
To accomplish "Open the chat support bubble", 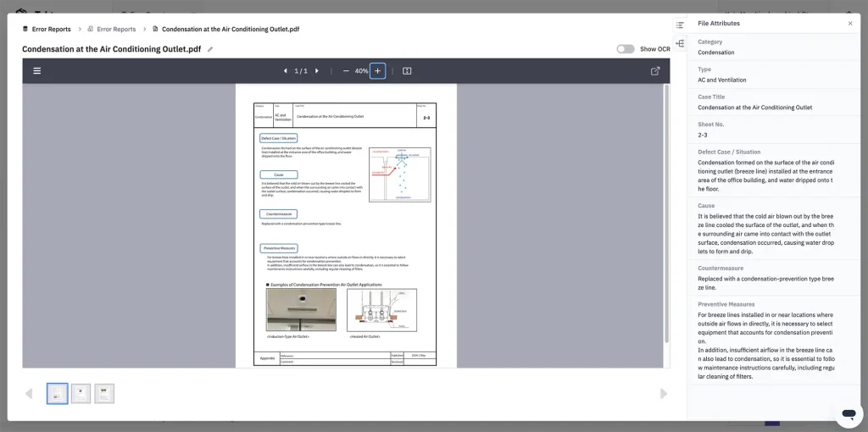I will [x=847, y=413].
